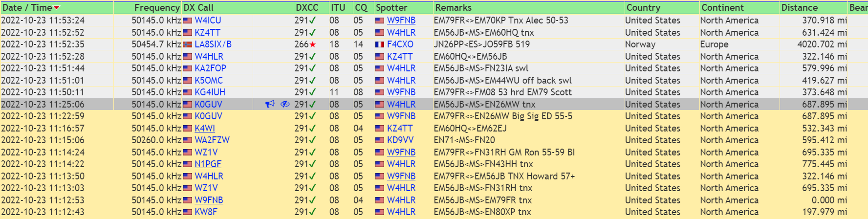Image resolution: width=868 pixels, height=219 pixels.
Task: Select the KG4IUH spot's remarks text
Action: [502, 92]
